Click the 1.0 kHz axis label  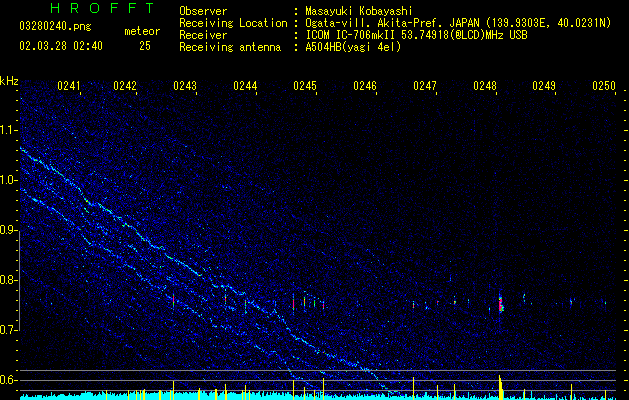coord(9,180)
